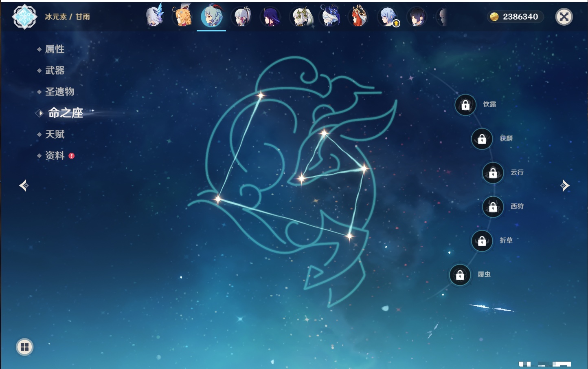
Task: Click the red alert badge beside 资料
Action: [x=72, y=156]
